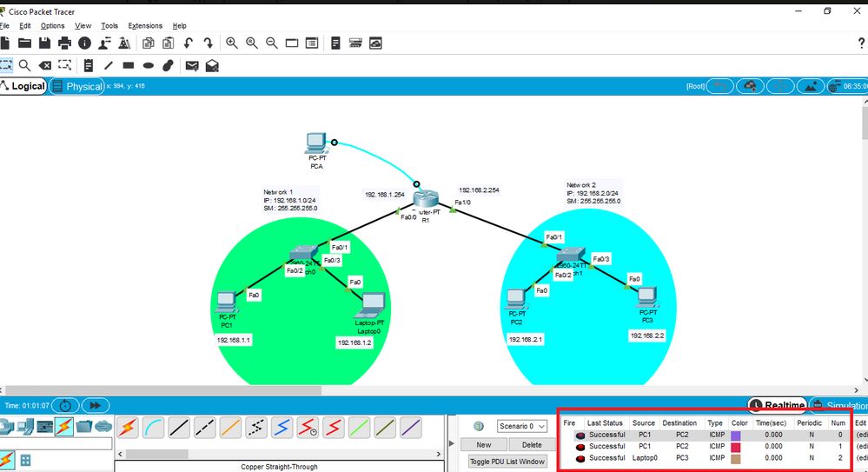Switch to the Logical workspace tab
The image size is (868, 472).
[x=23, y=86]
